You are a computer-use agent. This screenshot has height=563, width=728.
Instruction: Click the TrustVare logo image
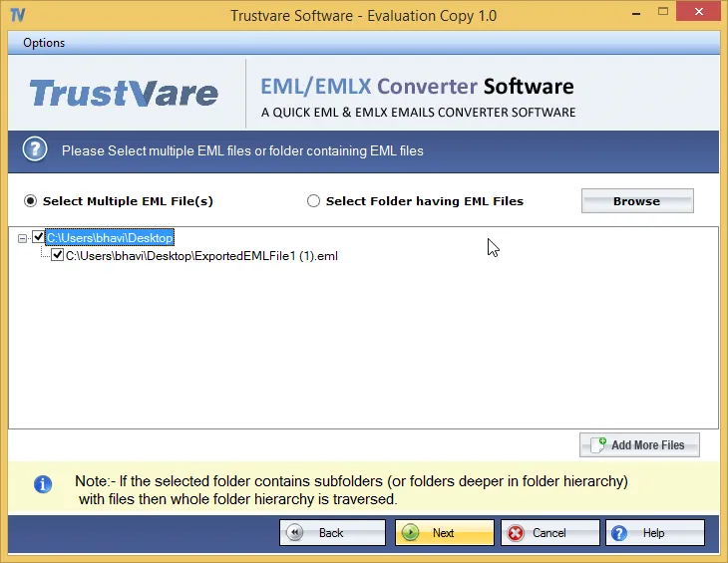[x=124, y=94]
